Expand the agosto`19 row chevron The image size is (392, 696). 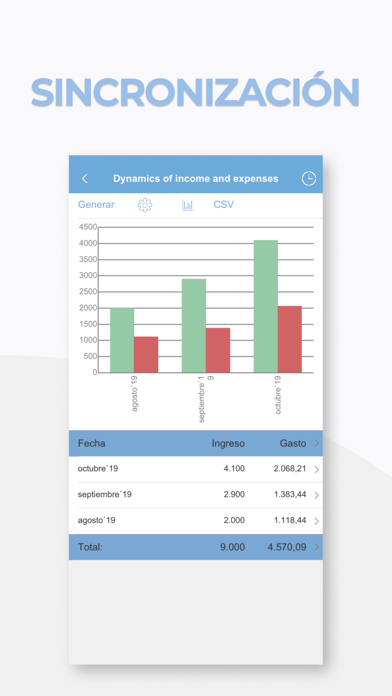tap(317, 521)
